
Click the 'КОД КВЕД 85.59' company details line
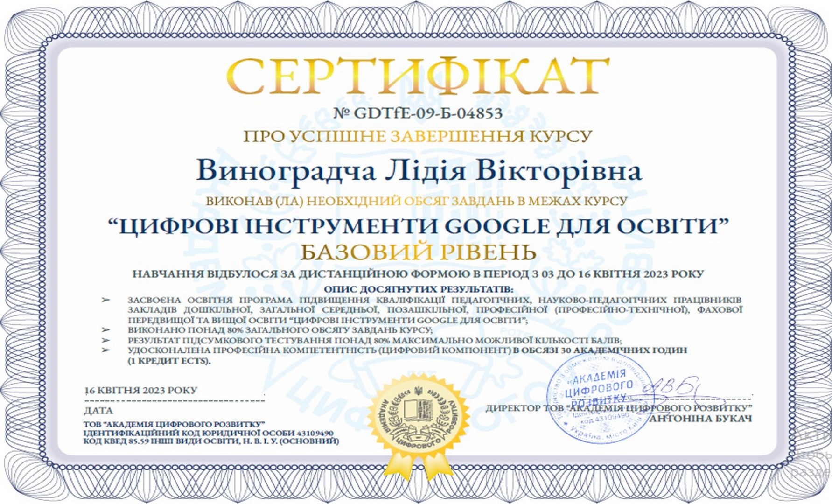pyautogui.click(x=211, y=441)
